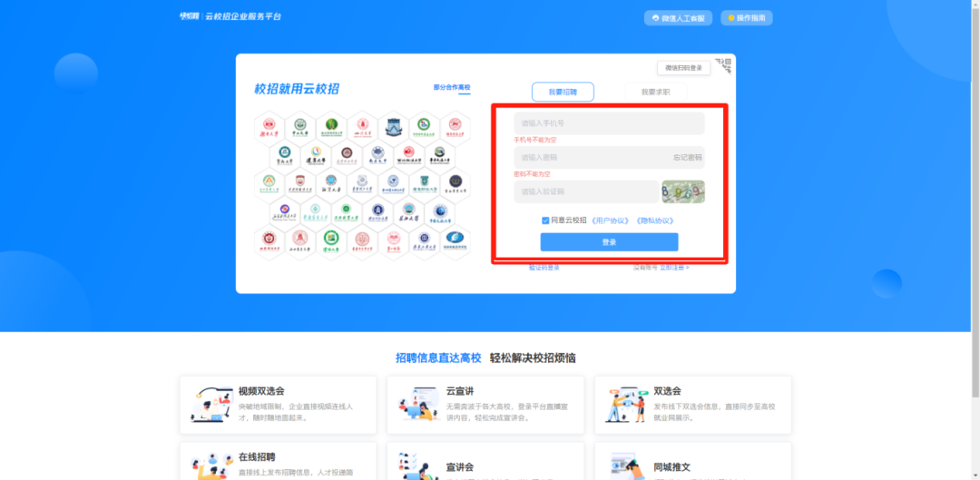Focus the 请输入手机号 phone number field

(x=608, y=123)
